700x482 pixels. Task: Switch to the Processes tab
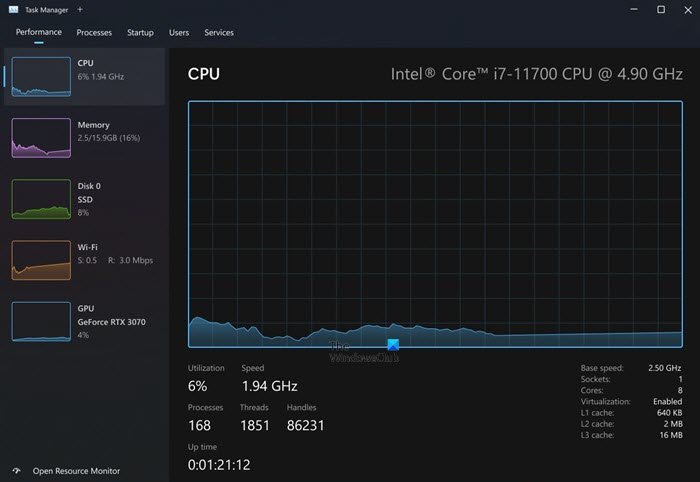click(94, 33)
